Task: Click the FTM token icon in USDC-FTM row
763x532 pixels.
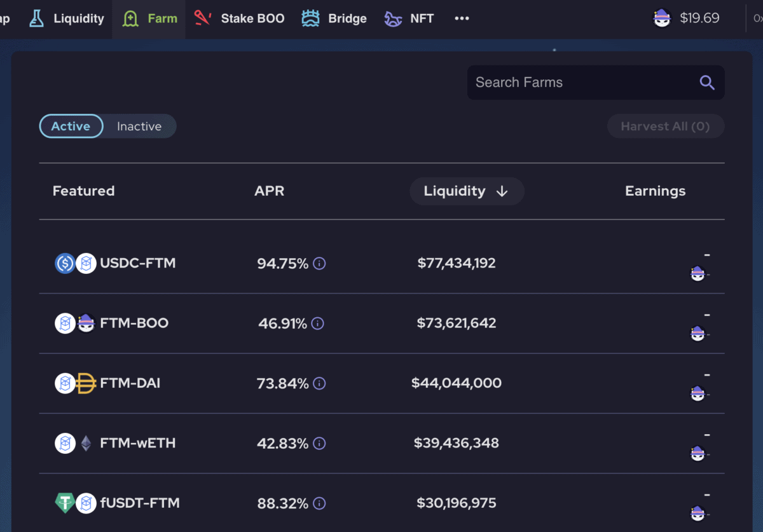Action: point(86,263)
